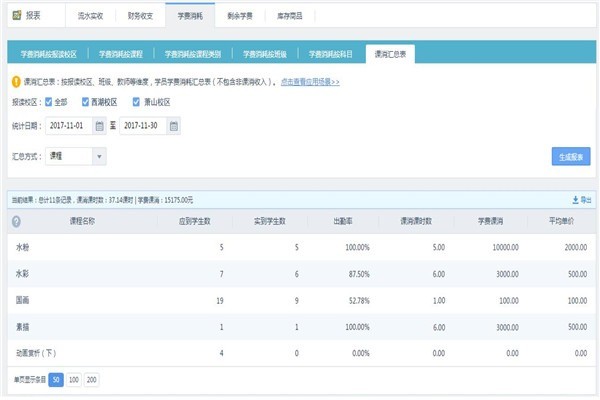Click the question mark help icon in table header
This screenshot has height=400, width=600.
16,222
